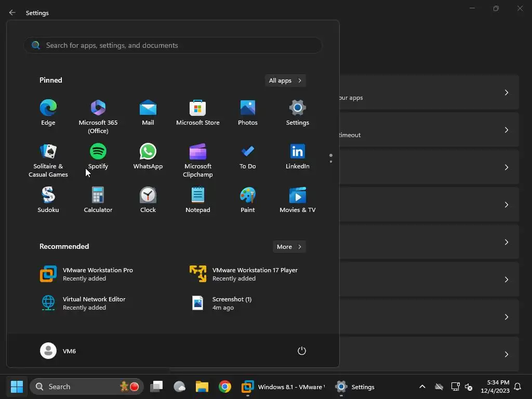Open the power options button
The height and width of the screenshot is (399, 532).
pos(302,351)
